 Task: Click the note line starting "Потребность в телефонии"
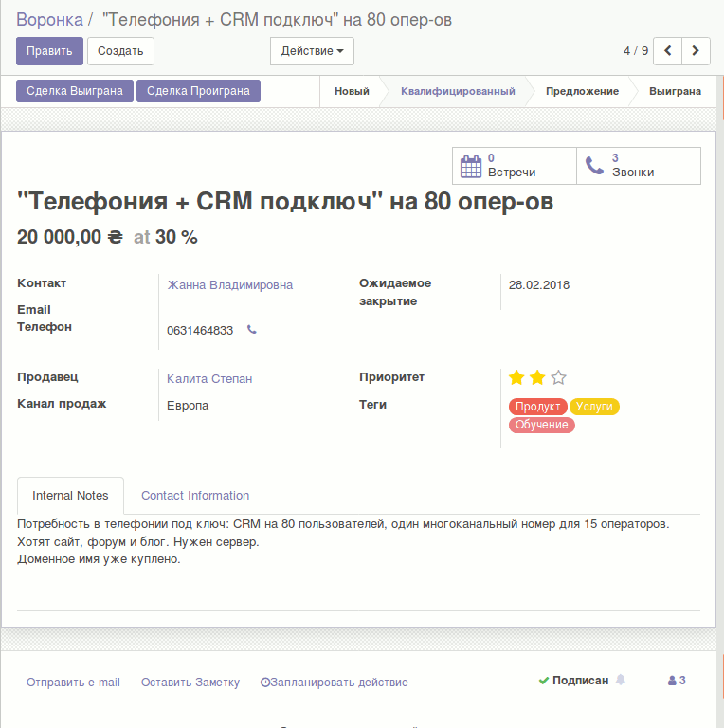point(343,524)
